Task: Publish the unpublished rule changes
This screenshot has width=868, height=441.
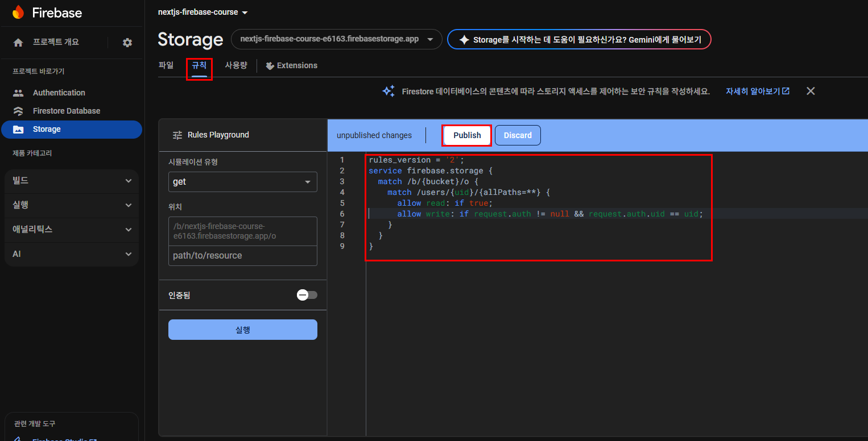Action: pos(467,135)
